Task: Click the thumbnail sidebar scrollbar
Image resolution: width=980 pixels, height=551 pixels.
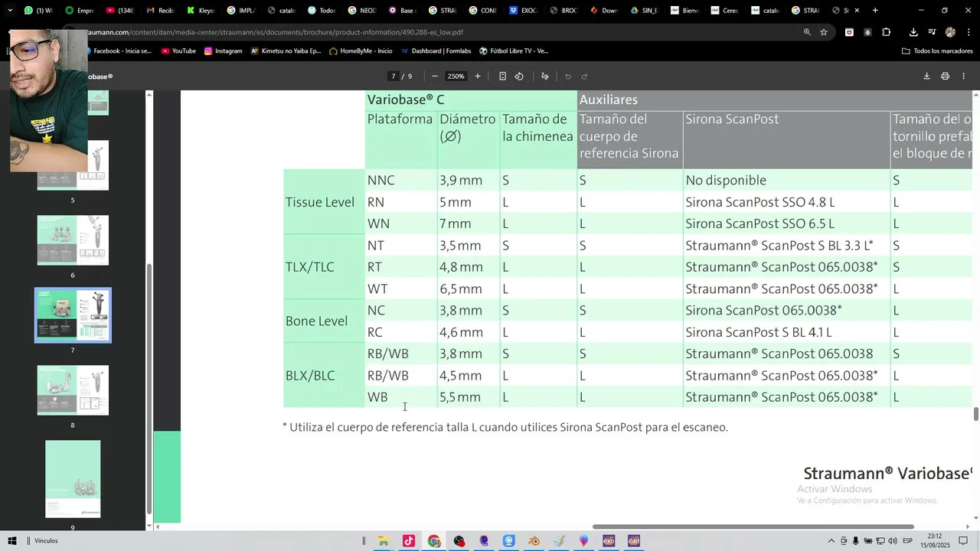Action: (149, 389)
